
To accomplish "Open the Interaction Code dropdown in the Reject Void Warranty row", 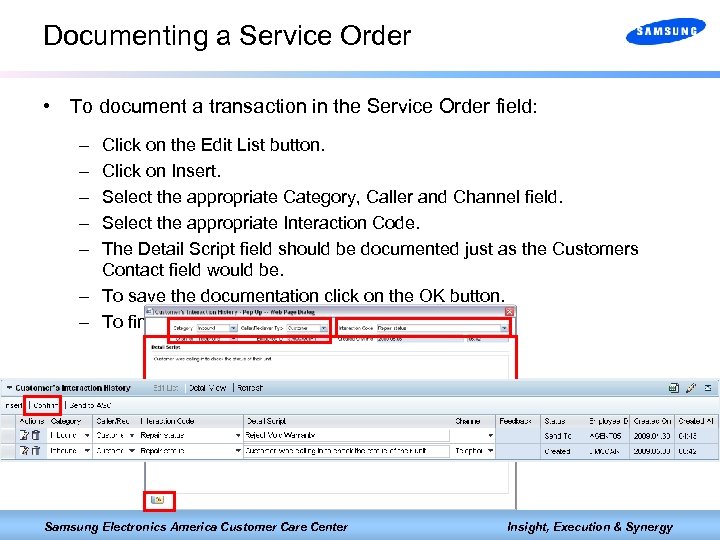I will tap(238, 435).
